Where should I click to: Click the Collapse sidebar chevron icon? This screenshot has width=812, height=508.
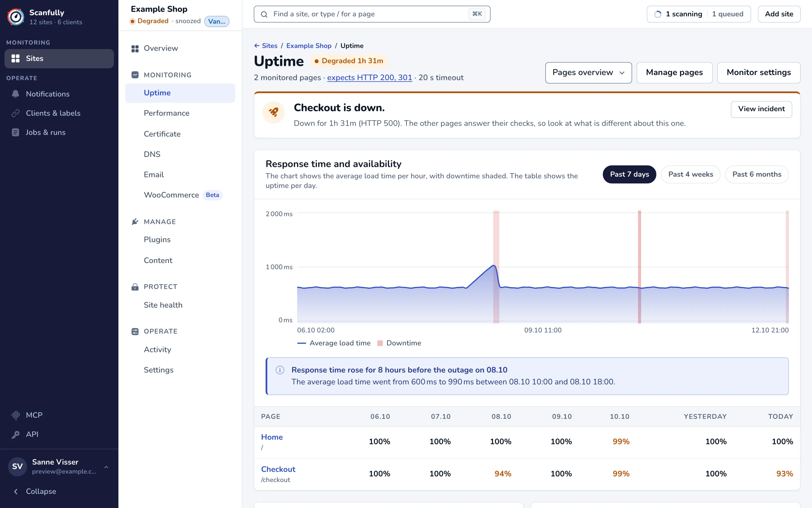(x=16, y=492)
